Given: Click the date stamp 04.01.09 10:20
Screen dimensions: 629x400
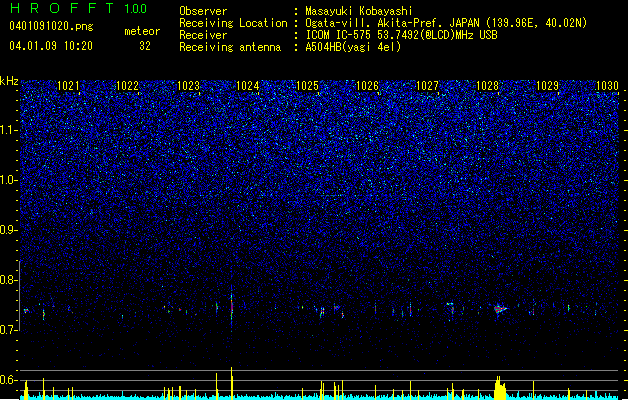Looking at the screenshot, I should pos(51,46).
